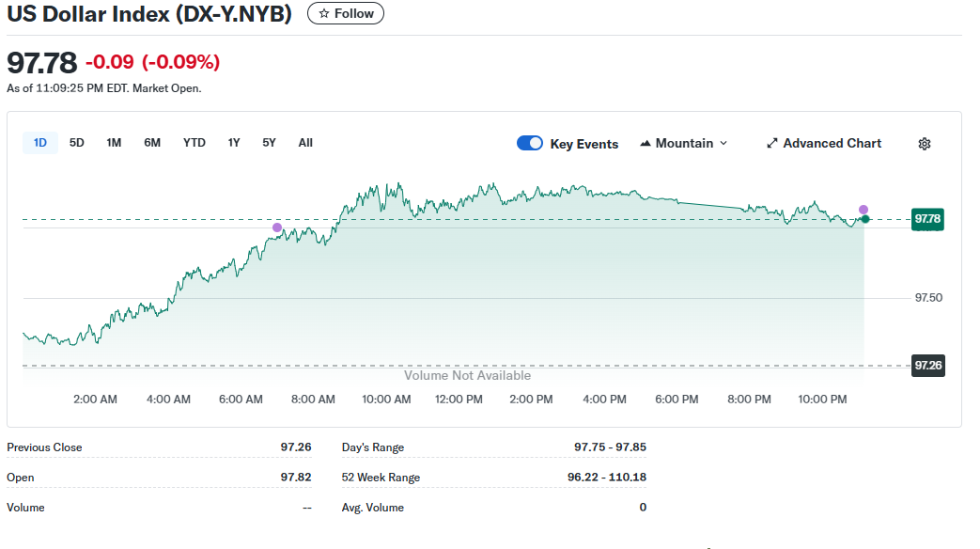Switch to the 5D time range
Viewport: 980px width, 549px height.
tap(77, 143)
